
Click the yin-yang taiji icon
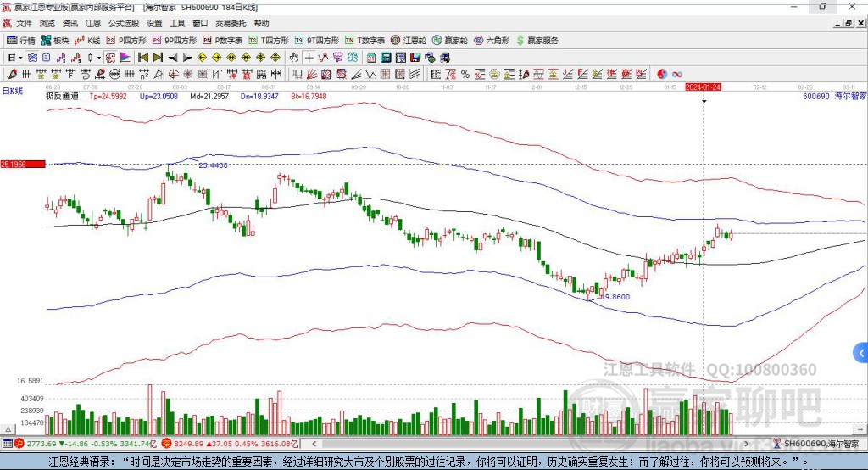pyautogui.click(x=662, y=75)
